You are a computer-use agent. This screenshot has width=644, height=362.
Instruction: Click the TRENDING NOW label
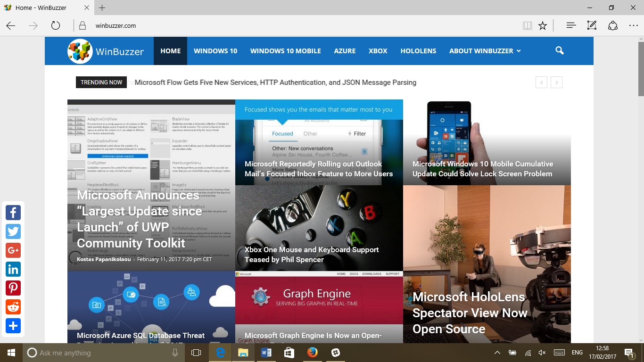[x=101, y=82]
